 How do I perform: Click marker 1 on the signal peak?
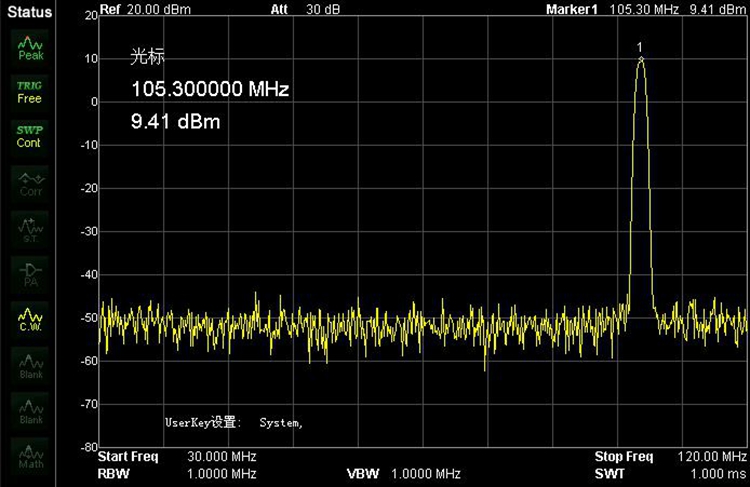(x=640, y=55)
